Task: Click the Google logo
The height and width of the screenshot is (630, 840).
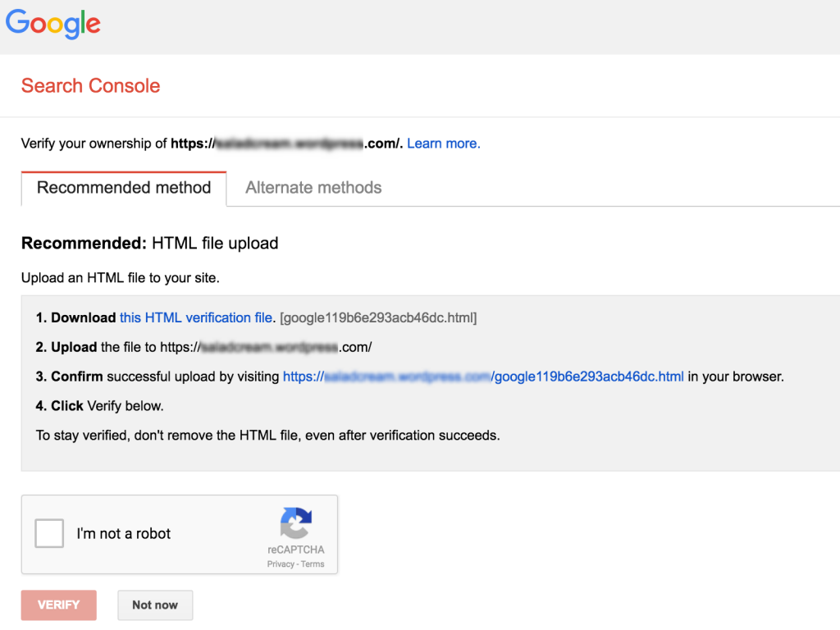Action: point(52,25)
